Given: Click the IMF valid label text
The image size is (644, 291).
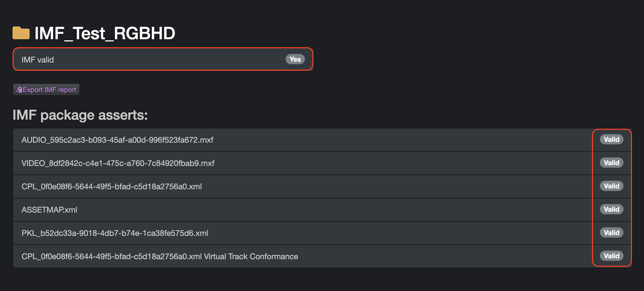Looking at the screenshot, I should [x=38, y=60].
